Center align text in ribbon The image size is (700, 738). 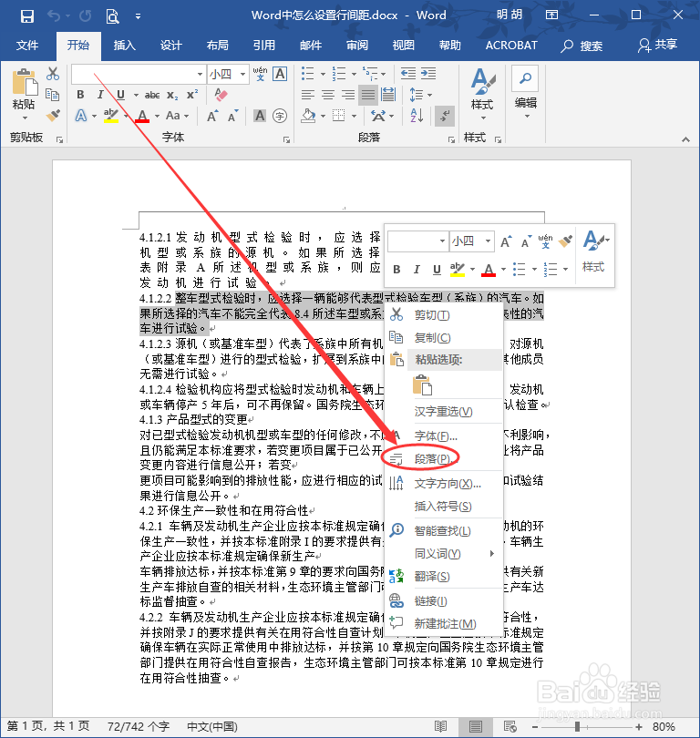[x=327, y=95]
